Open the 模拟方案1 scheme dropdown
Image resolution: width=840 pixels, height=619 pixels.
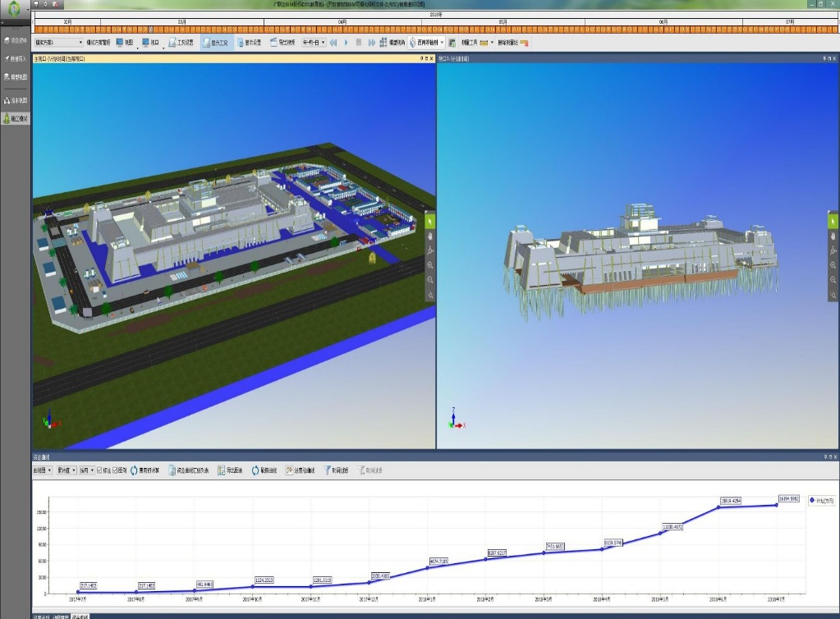pyautogui.click(x=80, y=42)
